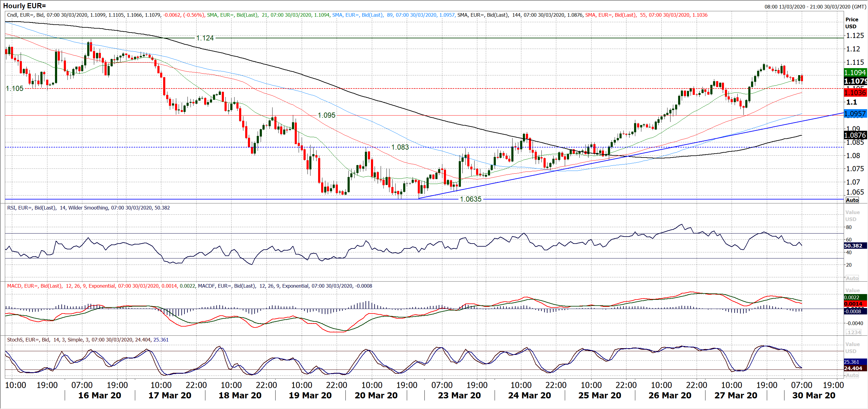Click the red 1.1036 price tag
Image resolution: width=868 pixels, height=409 pixels.
click(855, 92)
